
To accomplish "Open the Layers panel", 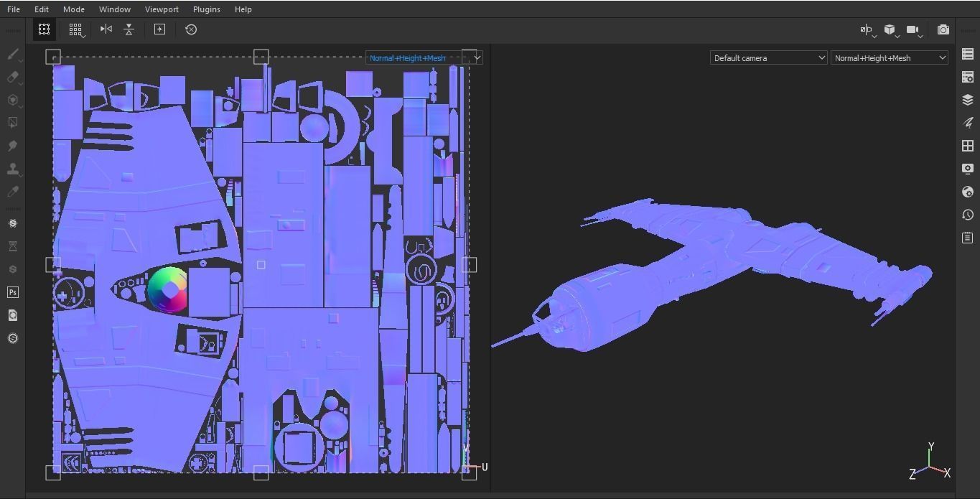I will coord(967,100).
